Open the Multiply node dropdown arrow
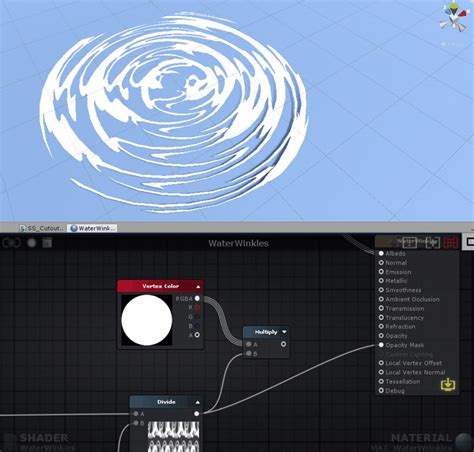474x452 pixels. point(284,332)
